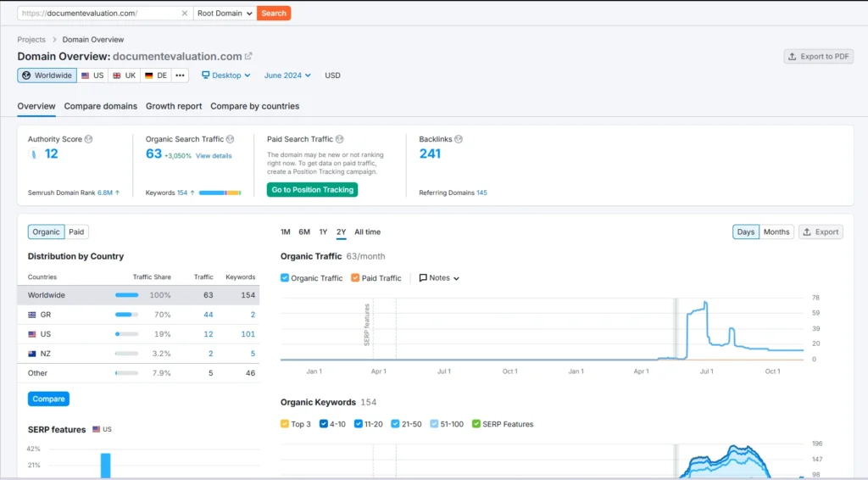Click the Greece flag icon in GR row
Screen dimensions: 868x480
[32, 315]
